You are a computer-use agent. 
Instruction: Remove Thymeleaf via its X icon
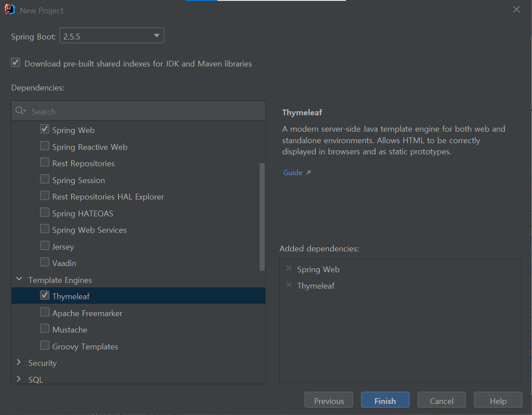coord(289,285)
